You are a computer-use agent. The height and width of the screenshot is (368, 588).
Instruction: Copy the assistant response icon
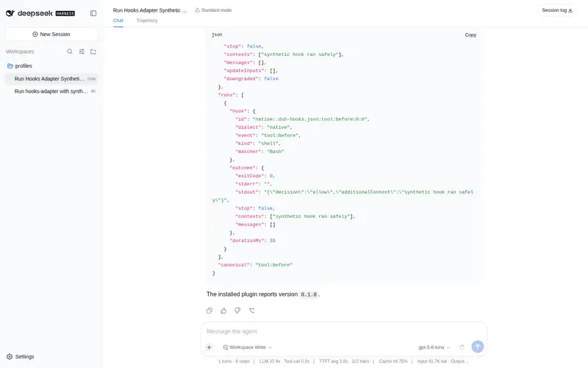click(209, 311)
